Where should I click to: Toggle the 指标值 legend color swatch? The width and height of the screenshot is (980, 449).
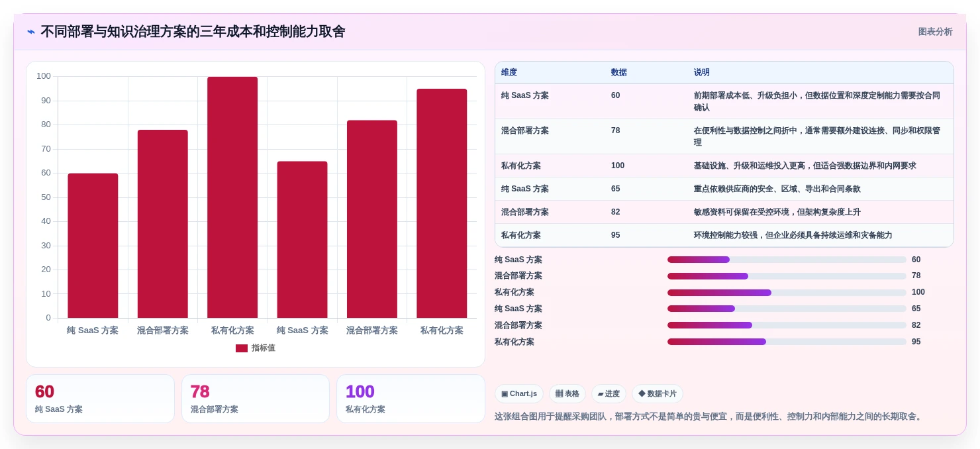click(242, 348)
